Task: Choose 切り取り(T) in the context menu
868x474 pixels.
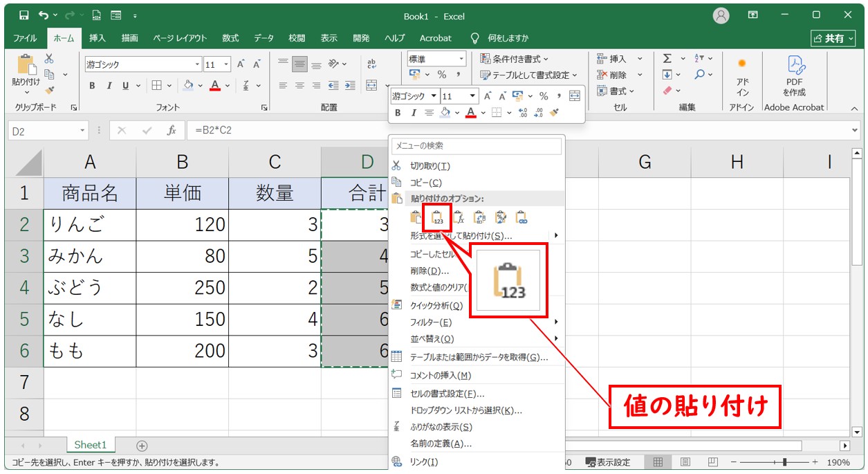Action: click(x=430, y=166)
